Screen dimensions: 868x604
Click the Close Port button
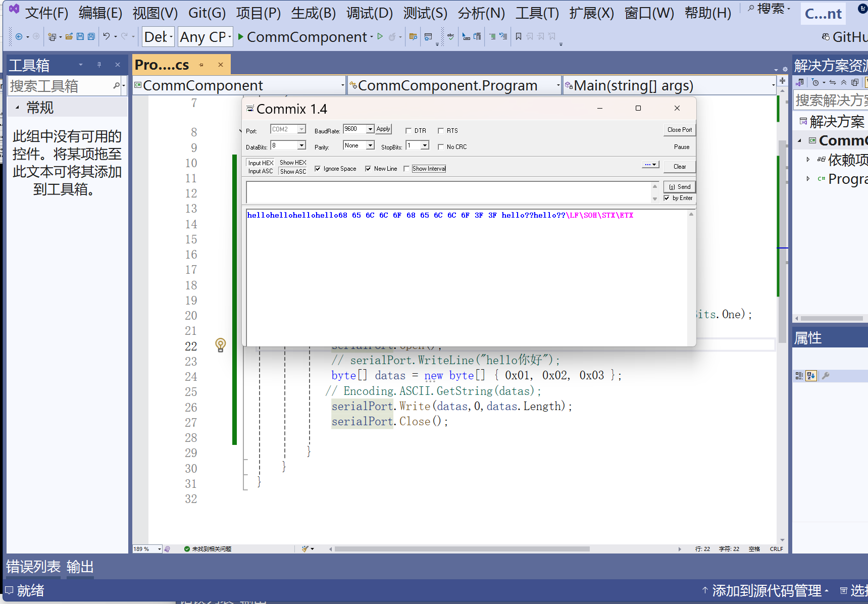pos(679,130)
